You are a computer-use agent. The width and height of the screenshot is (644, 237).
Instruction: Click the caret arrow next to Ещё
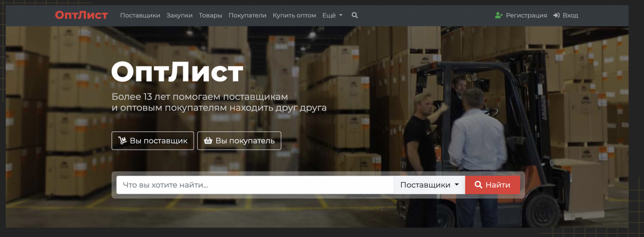pyautogui.click(x=341, y=15)
